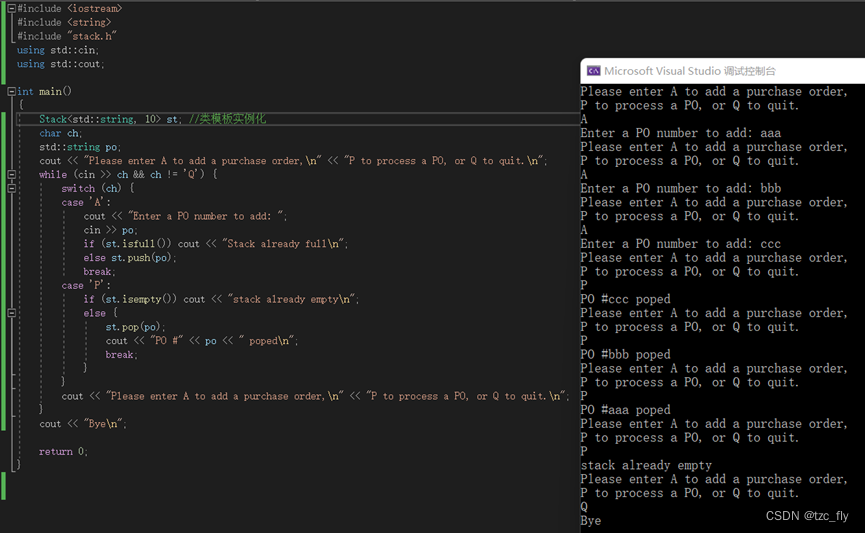The height and width of the screenshot is (533, 865).
Task: Place cursor on using std::cout line
Action: point(61,64)
